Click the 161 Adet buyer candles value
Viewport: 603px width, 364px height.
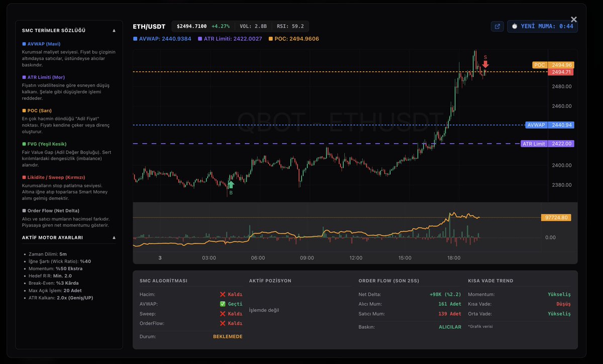[x=449, y=304]
